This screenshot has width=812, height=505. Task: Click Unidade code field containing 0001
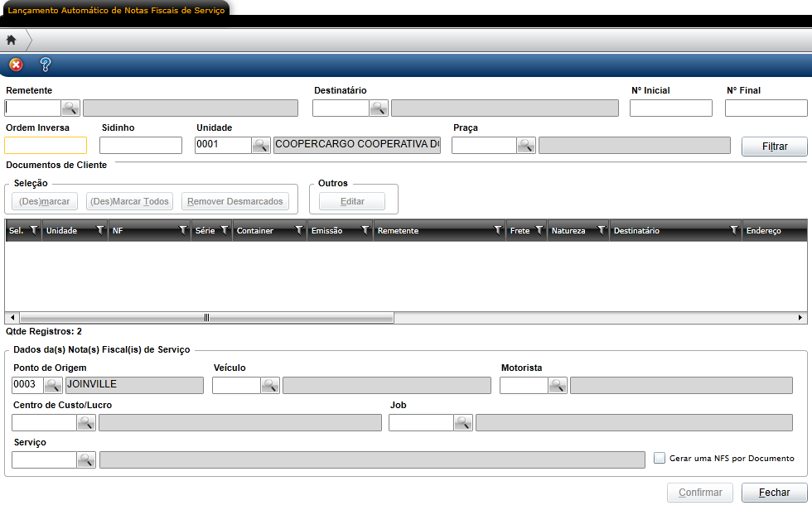(223, 145)
